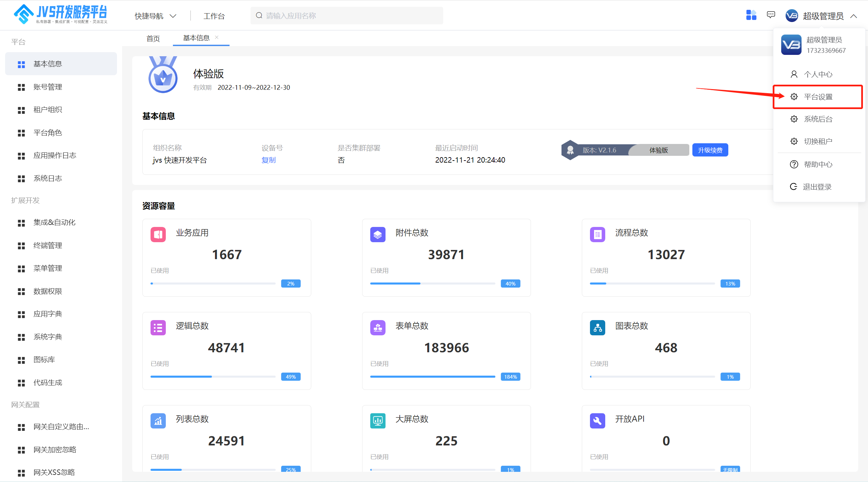Click the 流程总数 13% percentage badge
868x482 pixels.
tap(730, 284)
